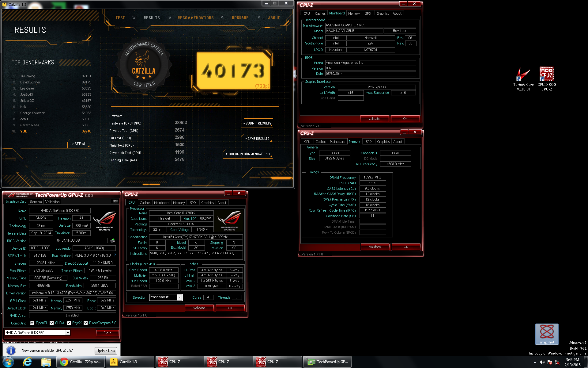Screen dimensions: 588x368
Task: Open Graphics tab in CPU tab CPU-Z window
Action: click(x=207, y=203)
